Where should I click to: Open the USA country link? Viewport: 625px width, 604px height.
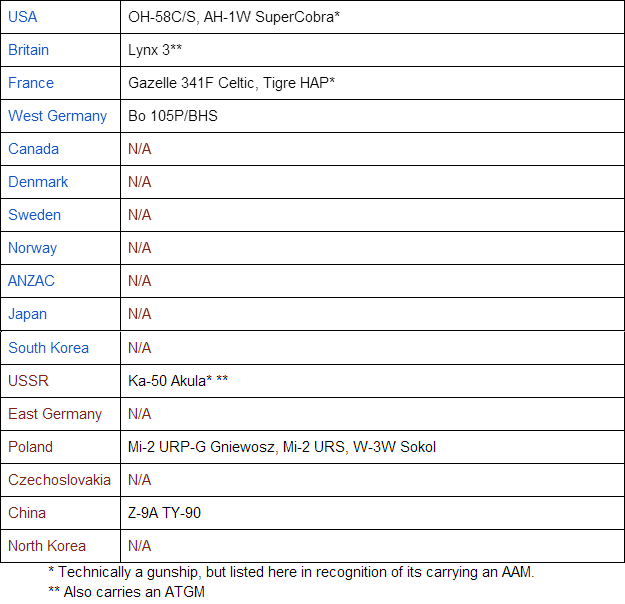pos(23,17)
